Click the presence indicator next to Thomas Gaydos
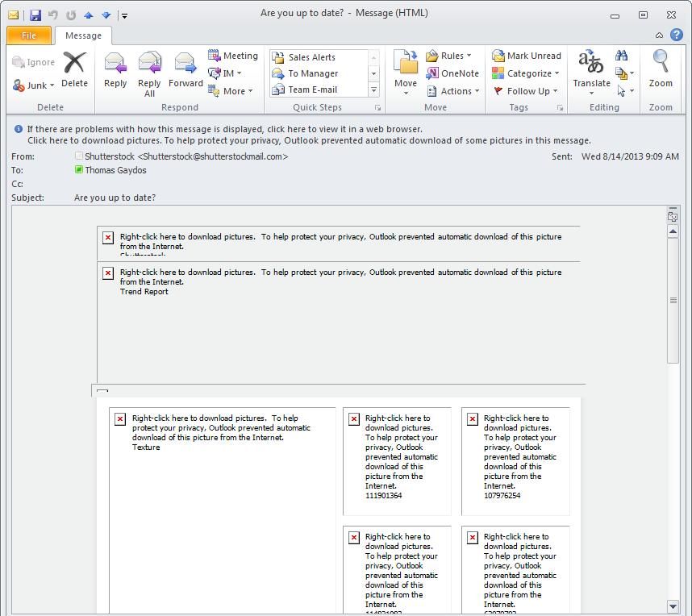The image size is (692, 616). point(79,170)
